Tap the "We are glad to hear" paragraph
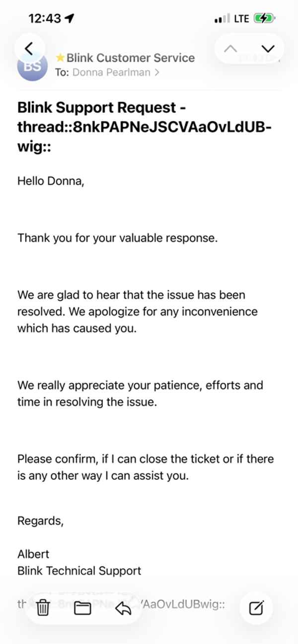This screenshot has height=644, width=298. [137, 312]
